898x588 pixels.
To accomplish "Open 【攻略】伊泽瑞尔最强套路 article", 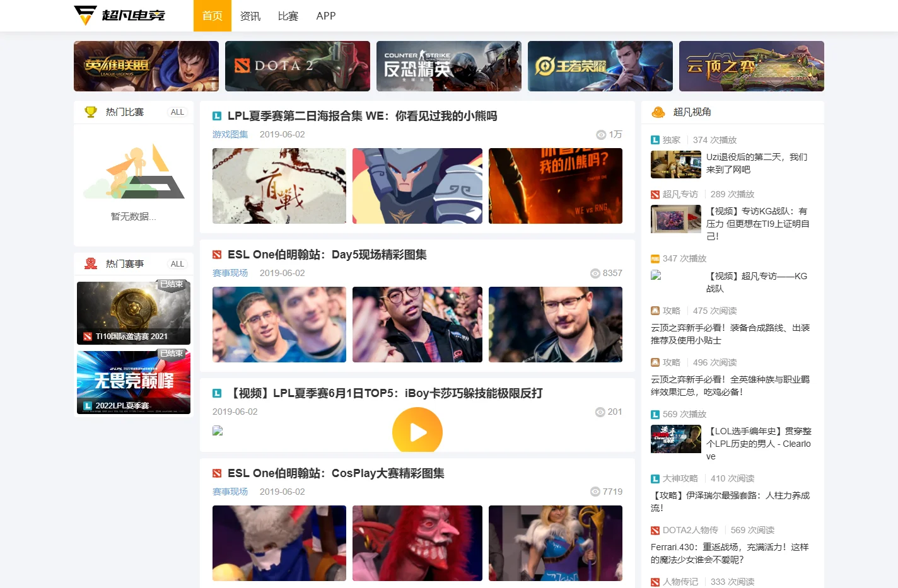I will tap(730, 502).
